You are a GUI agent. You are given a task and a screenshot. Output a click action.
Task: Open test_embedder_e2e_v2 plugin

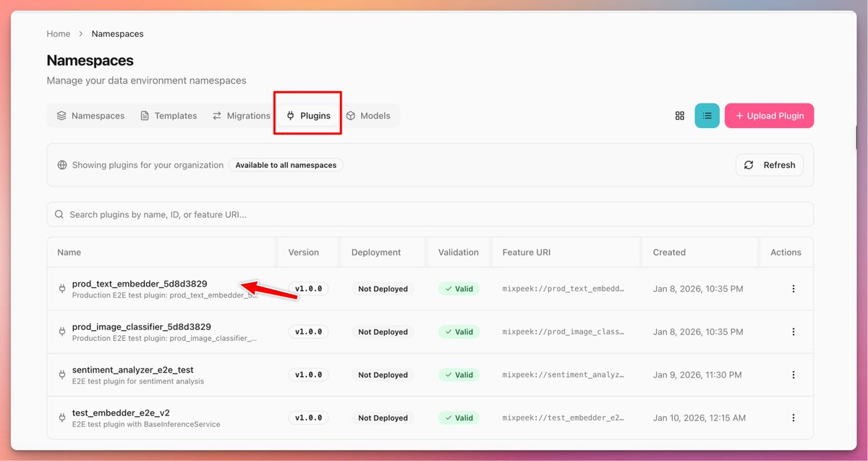(121, 413)
